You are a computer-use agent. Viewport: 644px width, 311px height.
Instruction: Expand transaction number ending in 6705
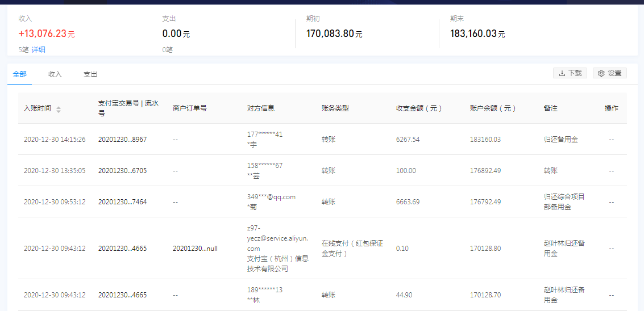[122, 171]
